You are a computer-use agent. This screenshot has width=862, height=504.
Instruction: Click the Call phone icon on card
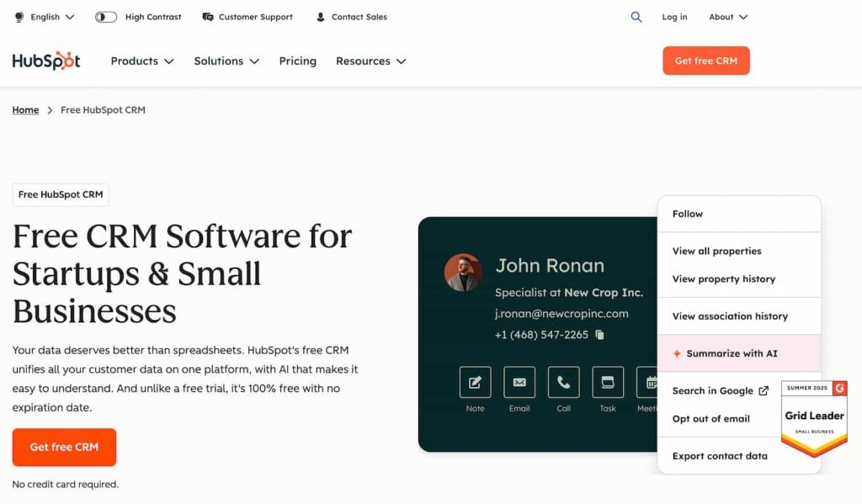tap(563, 382)
